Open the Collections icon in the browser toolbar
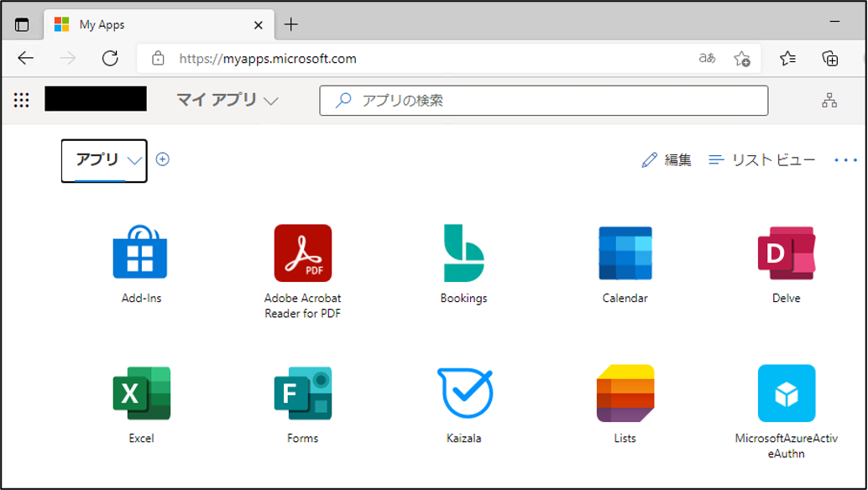Viewport: 868px width, 490px height. (x=829, y=58)
